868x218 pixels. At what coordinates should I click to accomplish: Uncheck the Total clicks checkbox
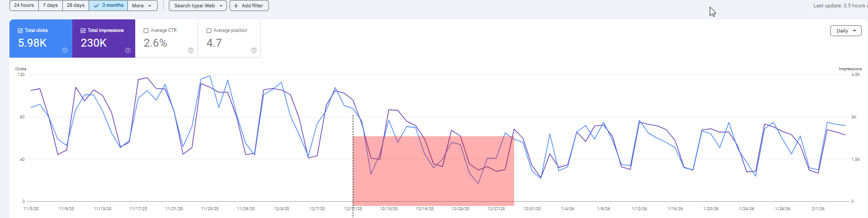[x=20, y=30]
